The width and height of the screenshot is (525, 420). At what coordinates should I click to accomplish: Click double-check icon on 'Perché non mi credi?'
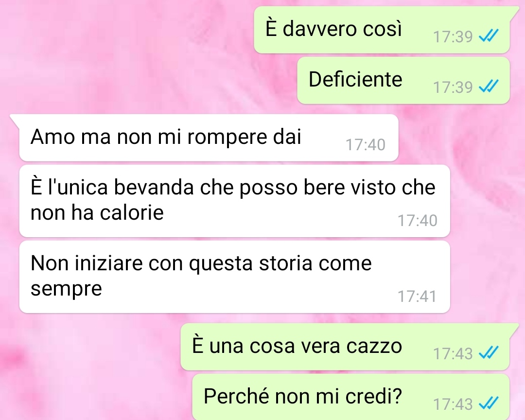coord(489,403)
